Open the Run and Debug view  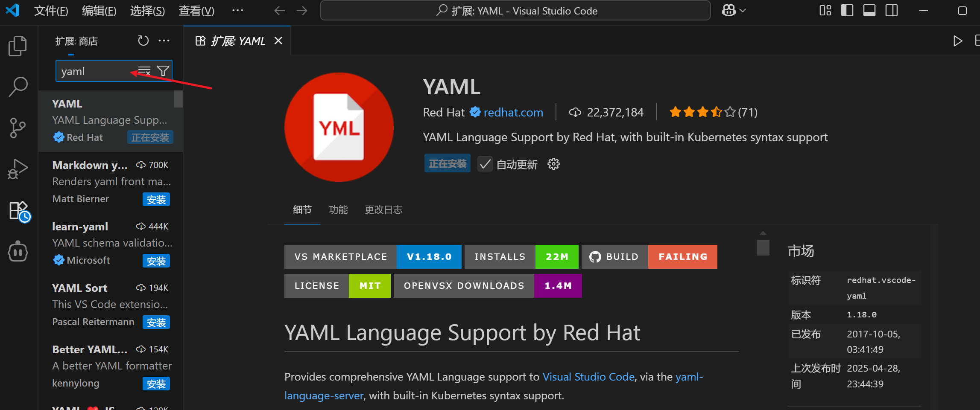click(x=18, y=169)
